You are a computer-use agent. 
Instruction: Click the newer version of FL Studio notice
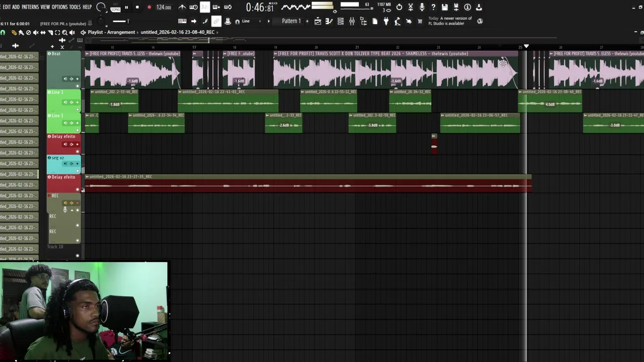click(450, 21)
